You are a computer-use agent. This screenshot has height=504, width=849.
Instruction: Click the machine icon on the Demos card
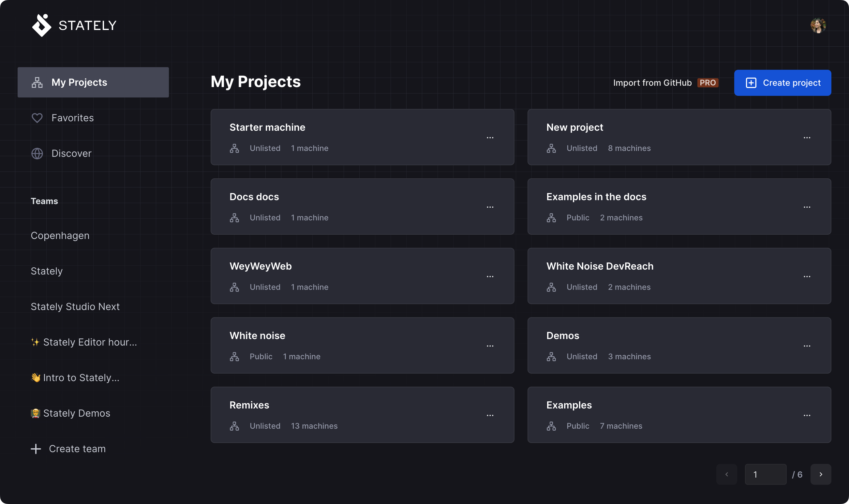pos(552,357)
